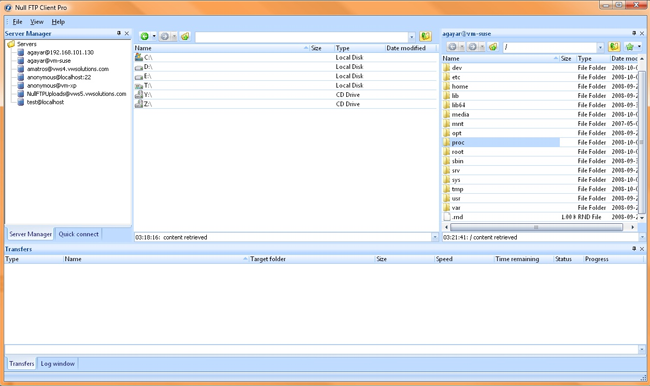This screenshot has height=386, width=650.
Task: Click the refresh folder icon in local pane toolbar
Action: click(425, 36)
